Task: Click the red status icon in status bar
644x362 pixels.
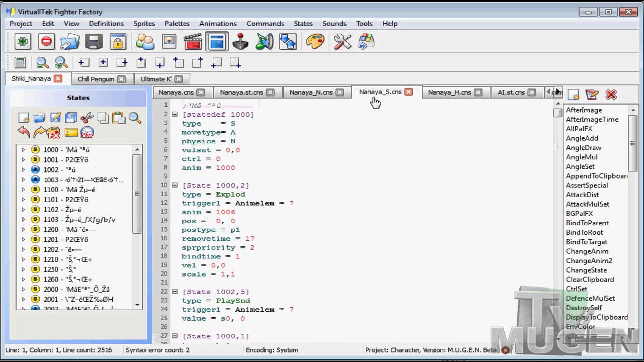Action: (x=505, y=350)
